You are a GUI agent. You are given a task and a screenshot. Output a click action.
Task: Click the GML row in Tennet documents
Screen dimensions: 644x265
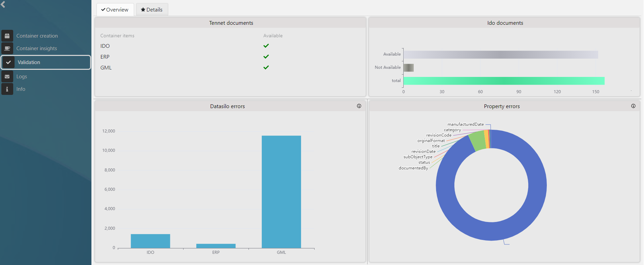coord(230,67)
